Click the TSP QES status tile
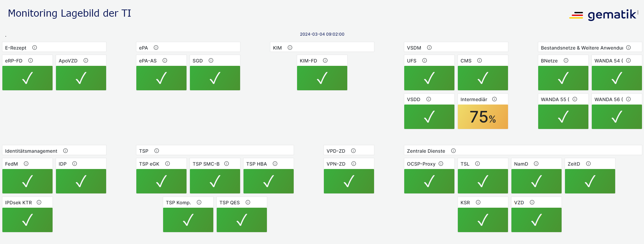 [x=242, y=220]
